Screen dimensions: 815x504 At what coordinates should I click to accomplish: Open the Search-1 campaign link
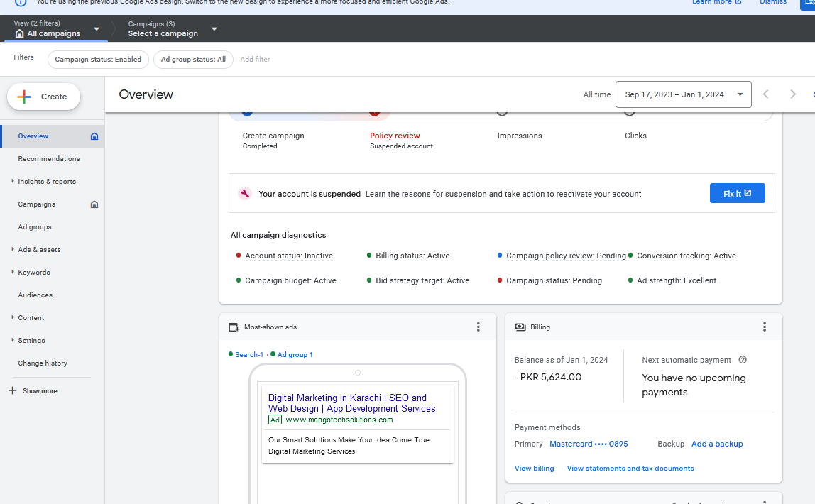[249, 355]
